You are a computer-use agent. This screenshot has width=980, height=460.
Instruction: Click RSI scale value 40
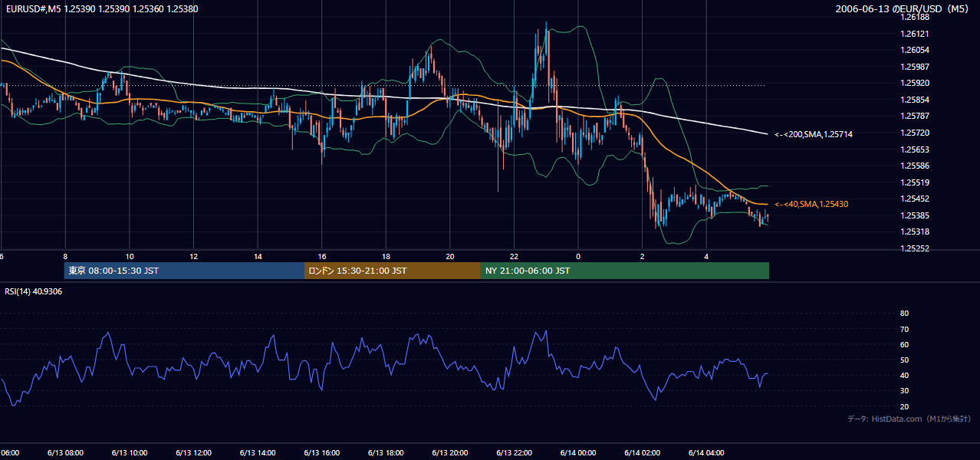pos(904,375)
